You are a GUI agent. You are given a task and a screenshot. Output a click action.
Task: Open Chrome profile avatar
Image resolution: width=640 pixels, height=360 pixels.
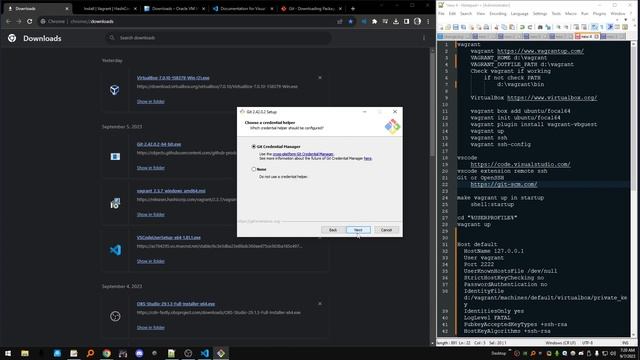[417, 21]
